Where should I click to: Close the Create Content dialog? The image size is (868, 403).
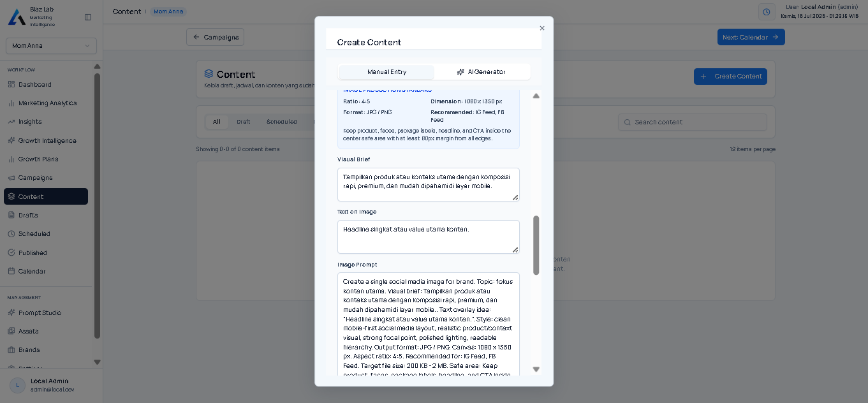(542, 28)
